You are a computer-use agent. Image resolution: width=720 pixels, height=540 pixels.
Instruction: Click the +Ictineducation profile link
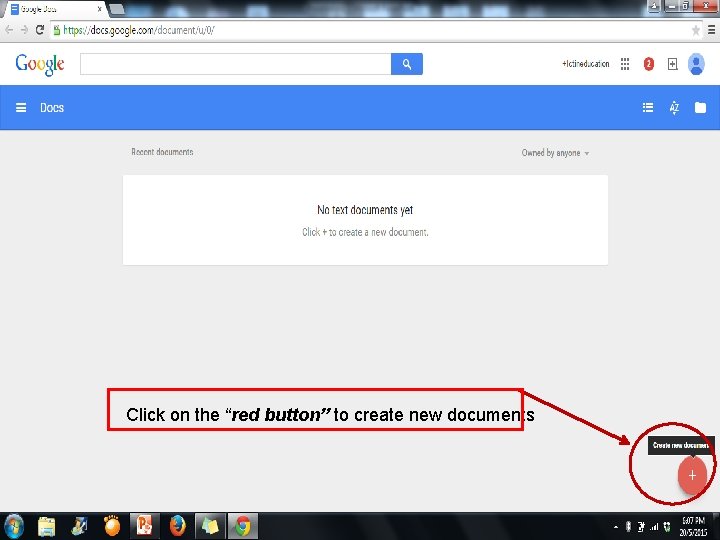click(585, 64)
